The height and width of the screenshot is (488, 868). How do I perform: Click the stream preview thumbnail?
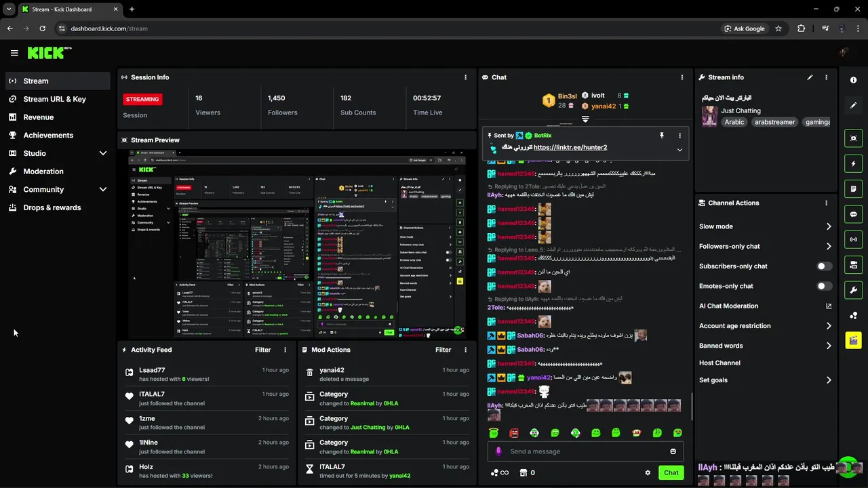tap(297, 244)
